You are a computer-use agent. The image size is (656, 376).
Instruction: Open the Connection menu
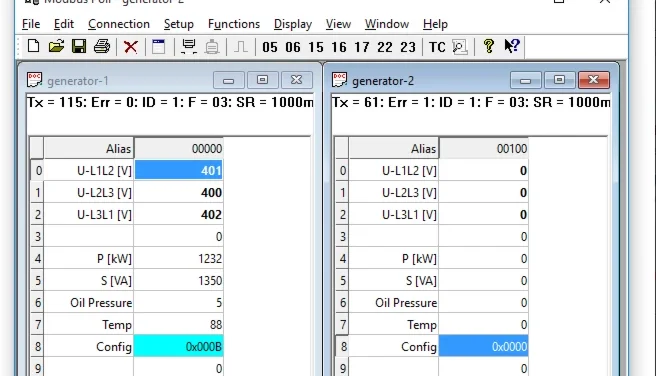[119, 24]
